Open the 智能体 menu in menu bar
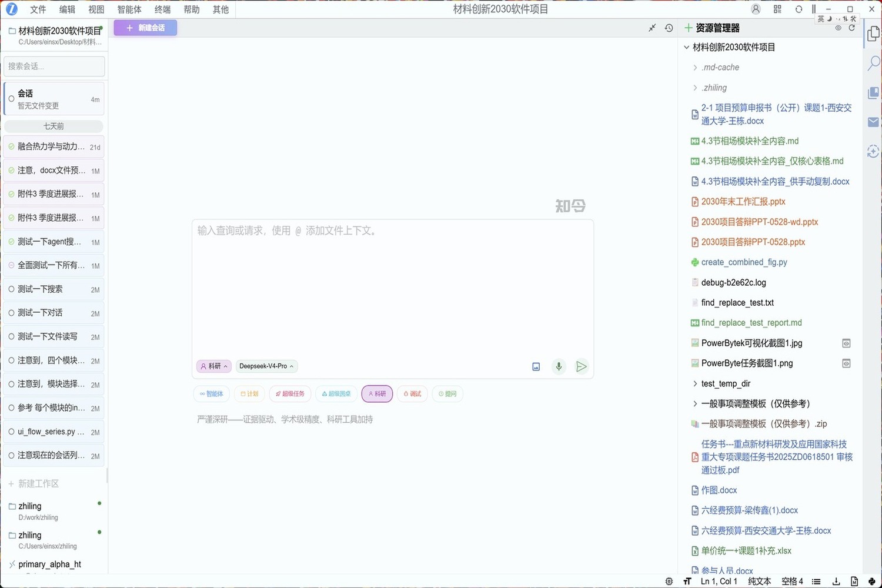 (129, 9)
